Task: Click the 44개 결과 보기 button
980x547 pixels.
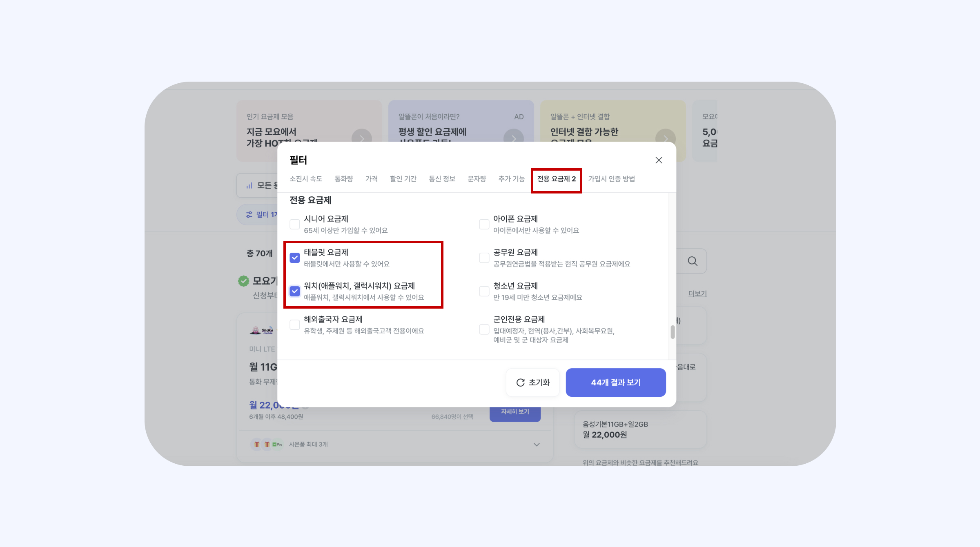Action: 616,382
